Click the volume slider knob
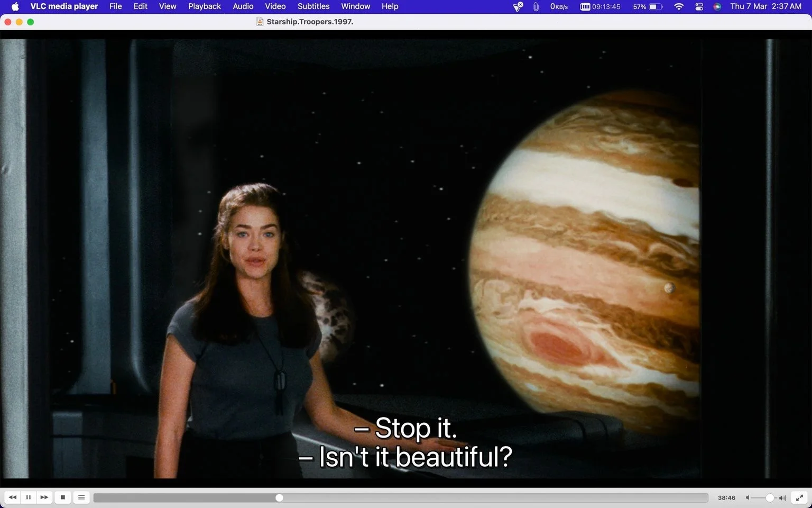The width and height of the screenshot is (812, 508). click(x=770, y=498)
